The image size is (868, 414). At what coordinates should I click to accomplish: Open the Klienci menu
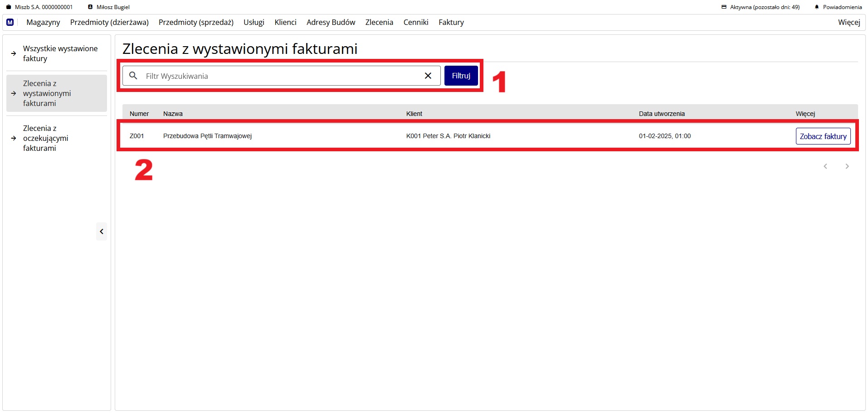(x=285, y=22)
